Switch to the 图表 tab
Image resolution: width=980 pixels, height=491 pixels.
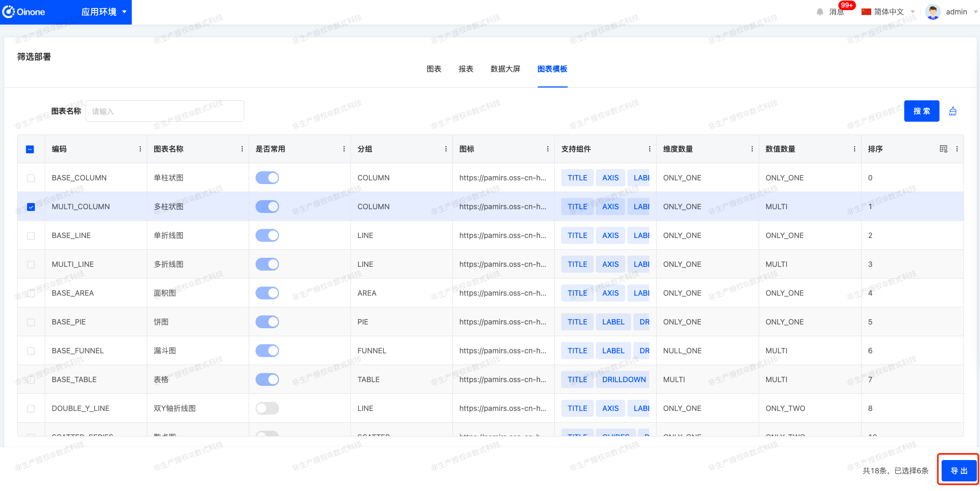(434, 69)
